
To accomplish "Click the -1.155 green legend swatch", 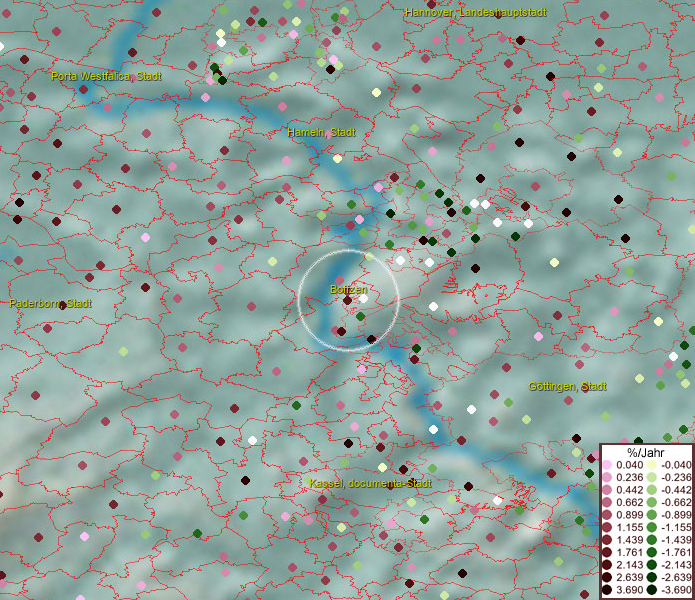I will 651,527.
